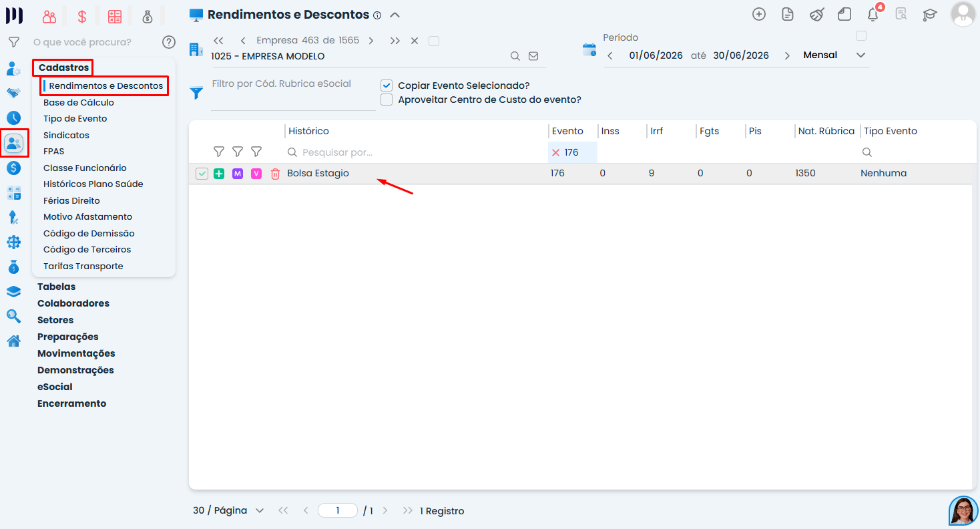Go to next company with single arrow
Image resolution: width=980 pixels, height=529 pixels.
click(371, 41)
